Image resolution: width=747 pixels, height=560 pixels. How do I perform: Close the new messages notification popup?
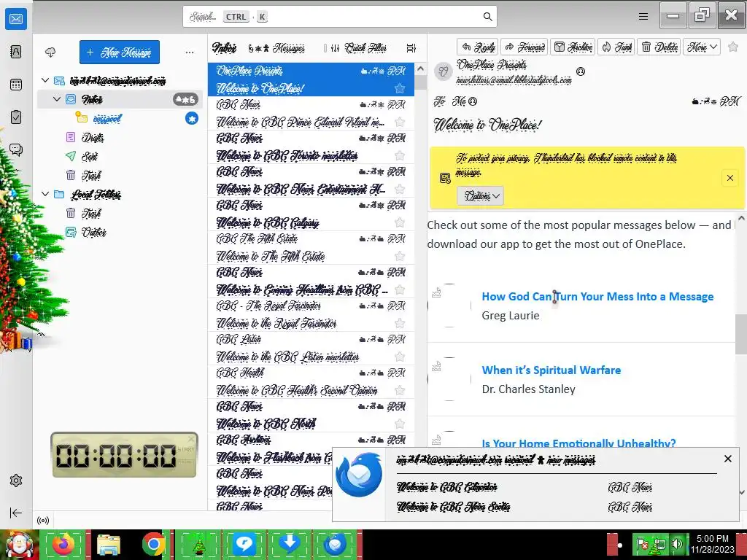point(727,459)
